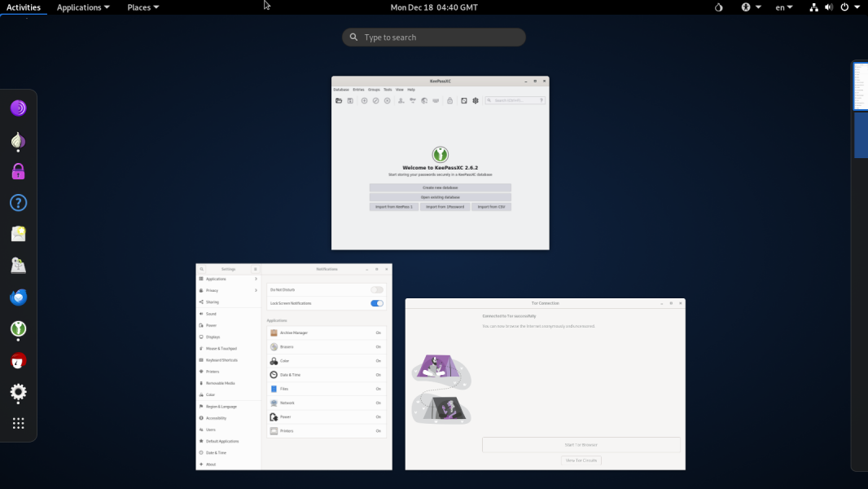Open the View menu in KeePassXC

[400, 90]
